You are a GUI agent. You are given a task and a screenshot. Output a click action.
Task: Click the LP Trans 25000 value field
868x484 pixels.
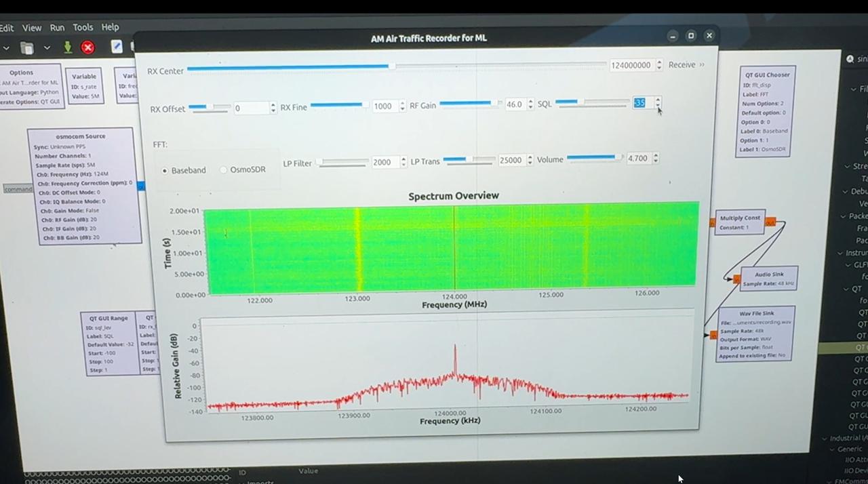pyautogui.click(x=511, y=160)
